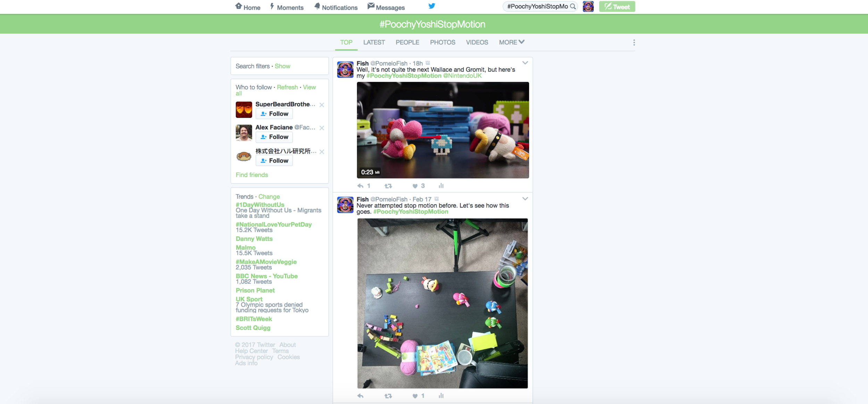This screenshot has height=404, width=868.
Task: Switch to the PEOPLE tab
Action: coord(407,42)
